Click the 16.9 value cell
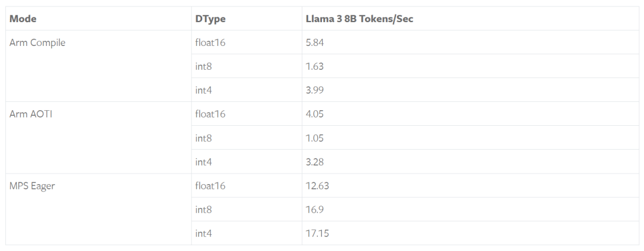644x251 pixels. click(x=314, y=209)
